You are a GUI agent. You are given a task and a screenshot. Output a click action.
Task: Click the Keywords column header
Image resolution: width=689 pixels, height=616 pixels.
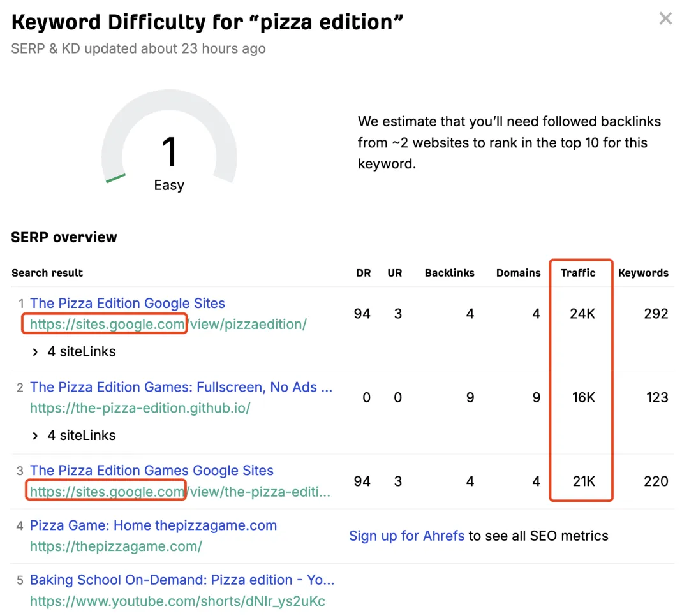643,273
